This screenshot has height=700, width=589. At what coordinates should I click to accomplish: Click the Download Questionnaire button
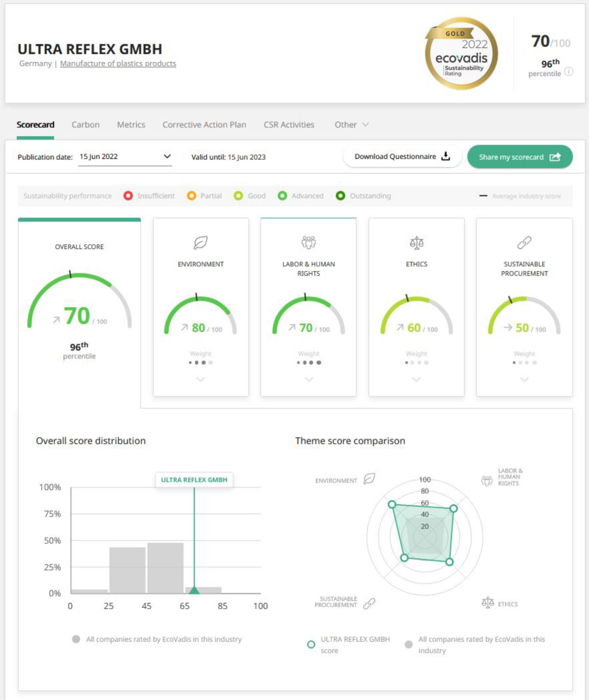pos(402,157)
